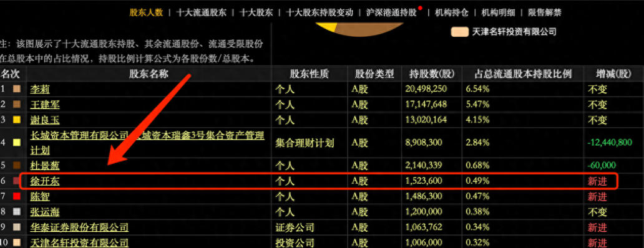Open 华泰证券股份有限公司 link

coord(79,227)
